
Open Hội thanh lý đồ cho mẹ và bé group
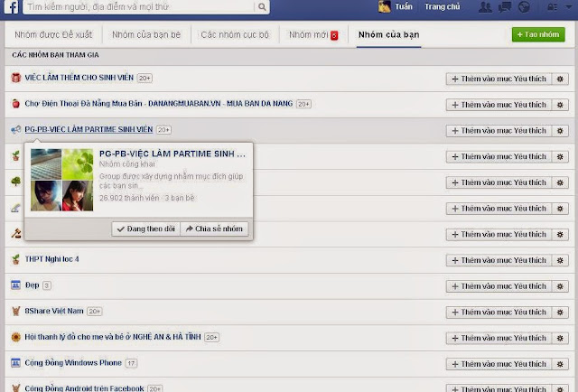coord(113,337)
